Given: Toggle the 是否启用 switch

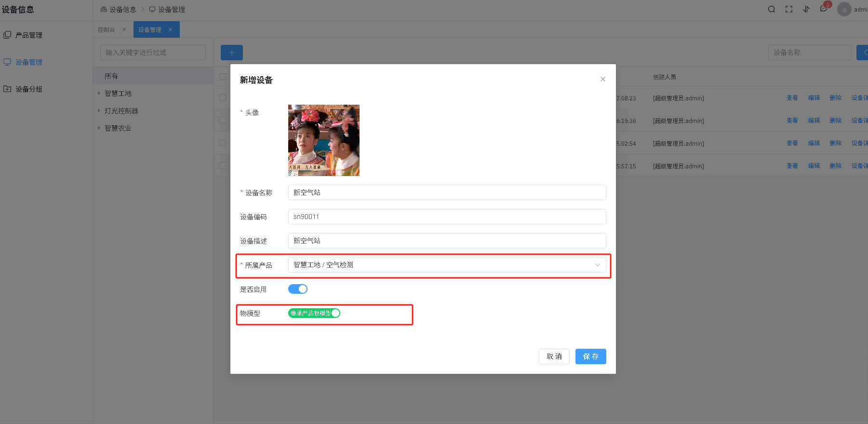Looking at the screenshot, I should 297,289.
